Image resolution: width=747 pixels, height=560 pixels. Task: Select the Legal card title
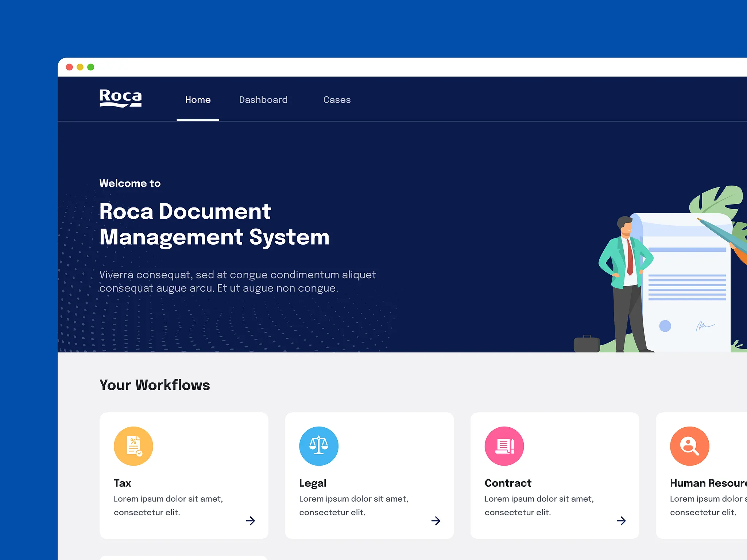point(313,483)
